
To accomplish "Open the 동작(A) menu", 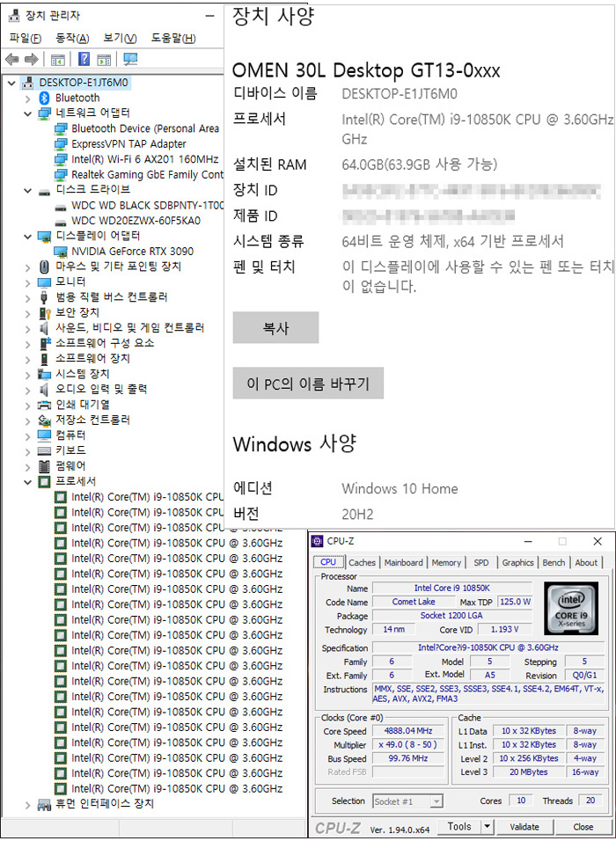I will (x=72, y=38).
